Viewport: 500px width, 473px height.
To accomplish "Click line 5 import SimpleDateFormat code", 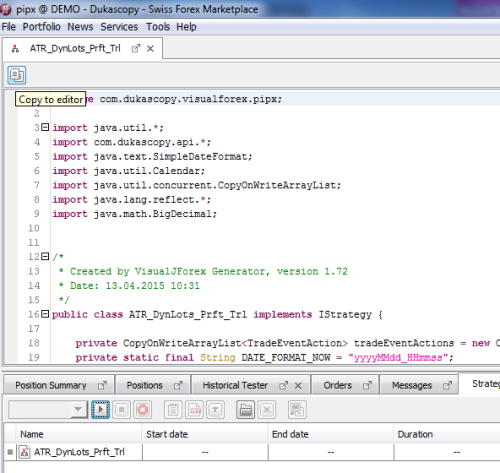I will (x=152, y=156).
